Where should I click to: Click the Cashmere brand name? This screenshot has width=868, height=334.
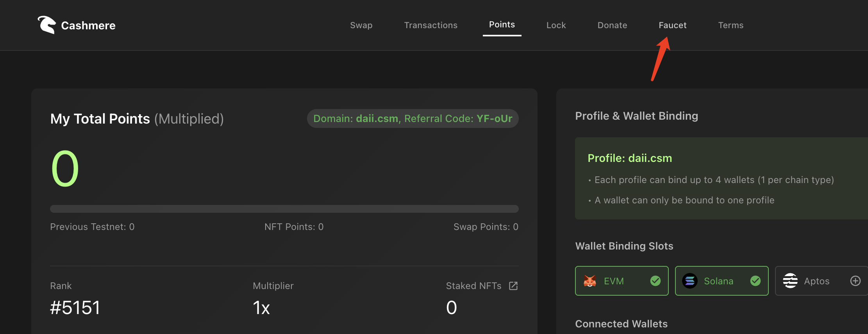pos(88,25)
